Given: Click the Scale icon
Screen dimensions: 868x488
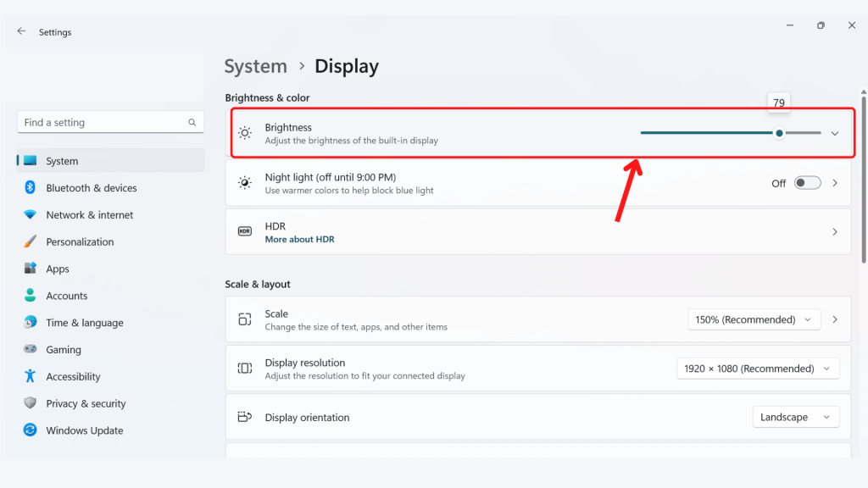Looking at the screenshot, I should click(x=245, y=319).
